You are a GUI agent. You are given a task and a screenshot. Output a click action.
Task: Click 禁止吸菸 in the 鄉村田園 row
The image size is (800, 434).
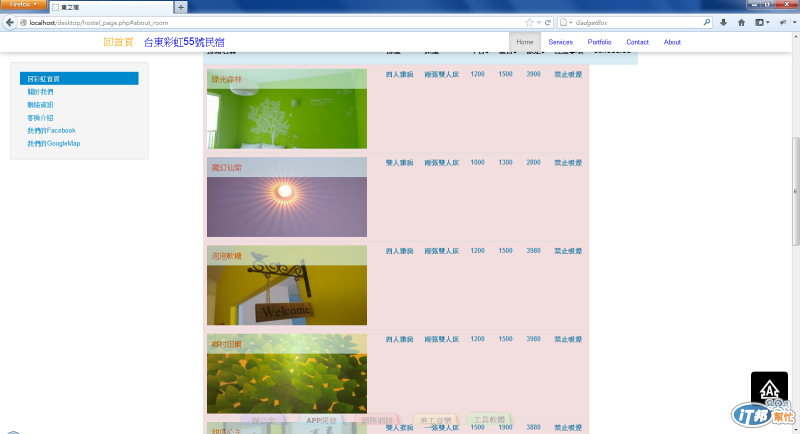click(568, 339)
